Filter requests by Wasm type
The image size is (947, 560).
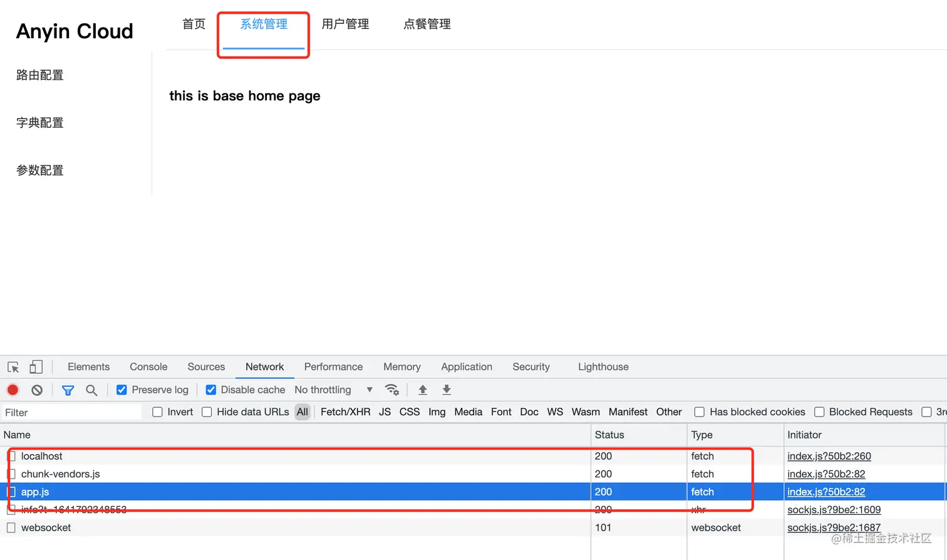[586, 412]
